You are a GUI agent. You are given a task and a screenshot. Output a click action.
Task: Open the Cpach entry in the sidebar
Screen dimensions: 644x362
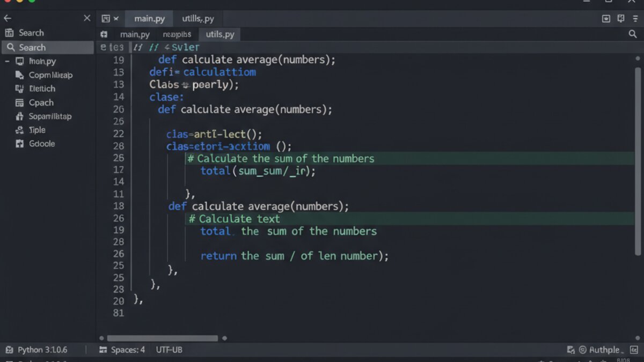41,102
